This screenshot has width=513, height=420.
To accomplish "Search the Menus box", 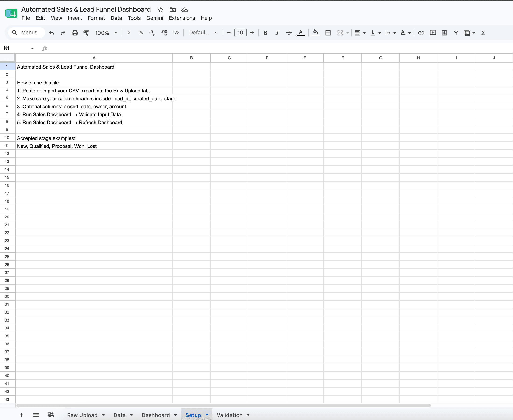I will point(27,32).
